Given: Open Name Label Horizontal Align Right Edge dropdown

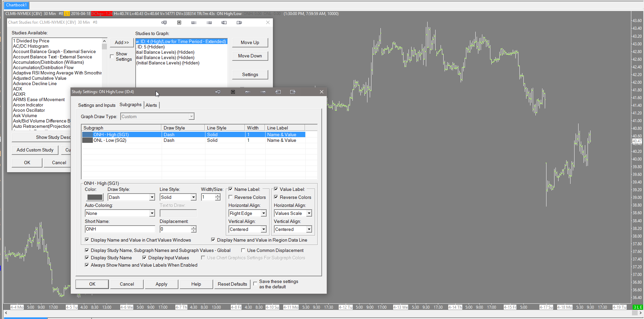Looking at the screenshot, I should pos(264,213).
